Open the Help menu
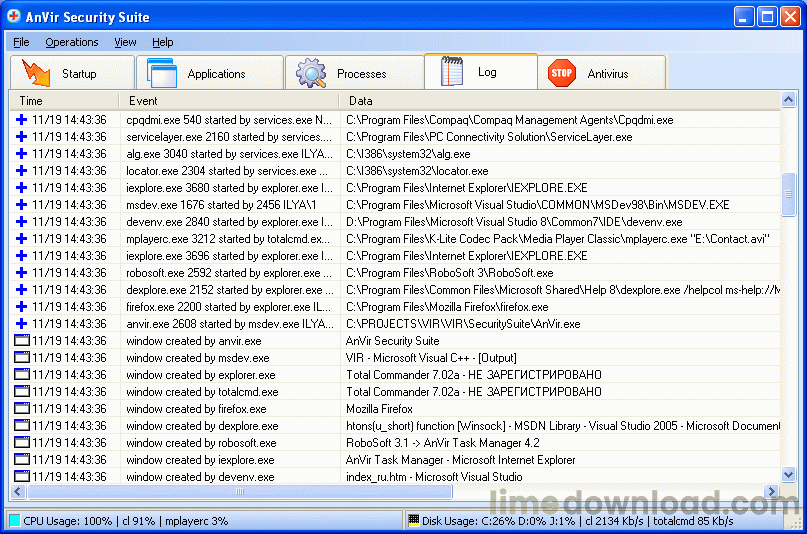Viewport: 807px width, 534px height. (x=163, y=42)
